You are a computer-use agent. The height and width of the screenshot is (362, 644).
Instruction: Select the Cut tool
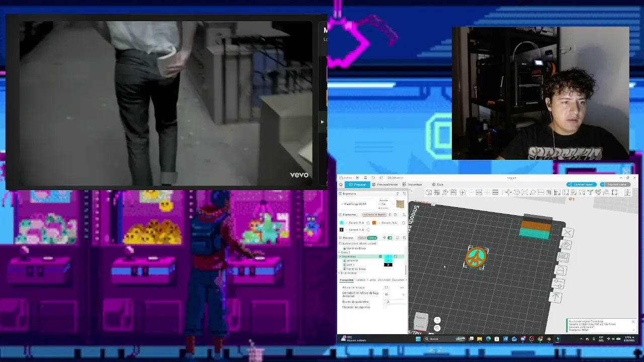pos(541,192)
